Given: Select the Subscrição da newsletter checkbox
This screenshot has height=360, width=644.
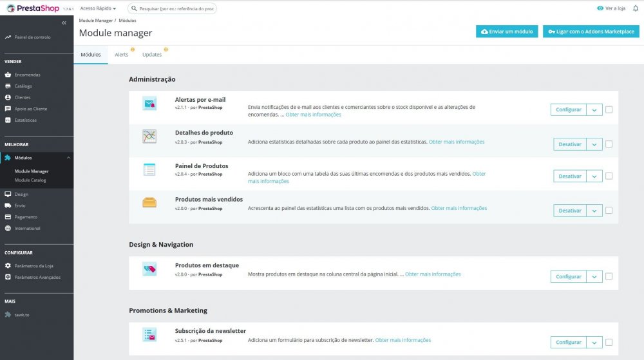Looking at the screenshot, I should tap(609, 343).
